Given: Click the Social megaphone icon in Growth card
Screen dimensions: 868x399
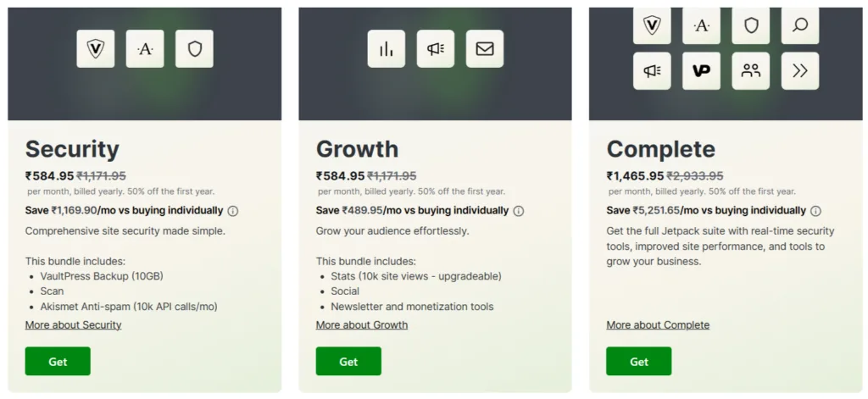Looking at the screenshot, I should [x=436, y=49].
